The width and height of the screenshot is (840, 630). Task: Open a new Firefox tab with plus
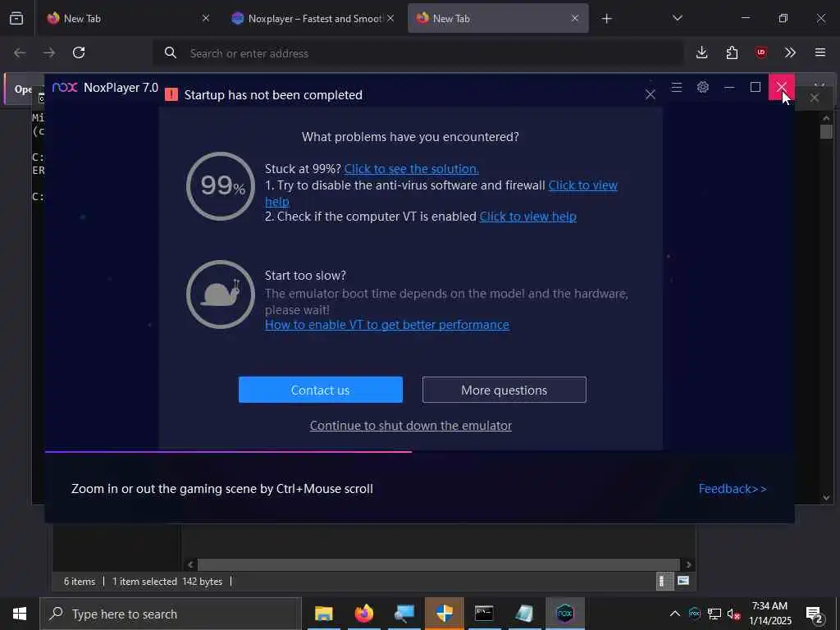[606, 19]
